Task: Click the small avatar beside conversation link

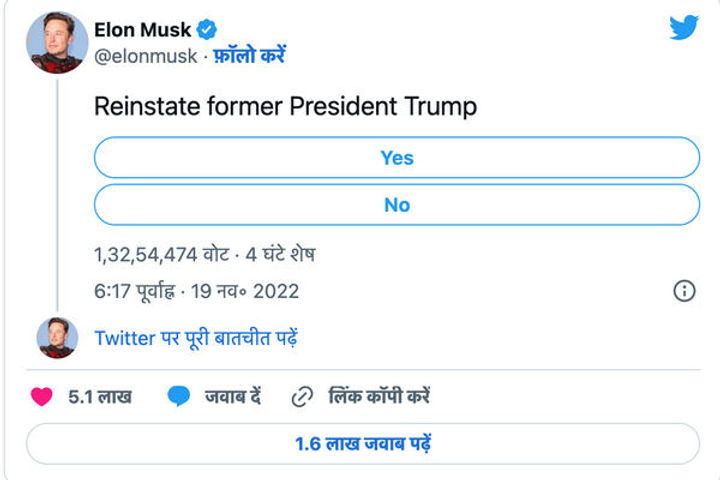Action: tap(57, 338)
